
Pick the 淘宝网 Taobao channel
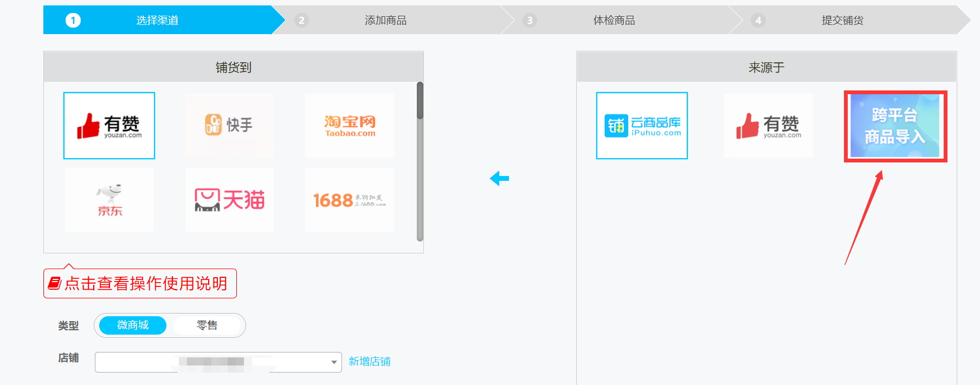(350, 126)
